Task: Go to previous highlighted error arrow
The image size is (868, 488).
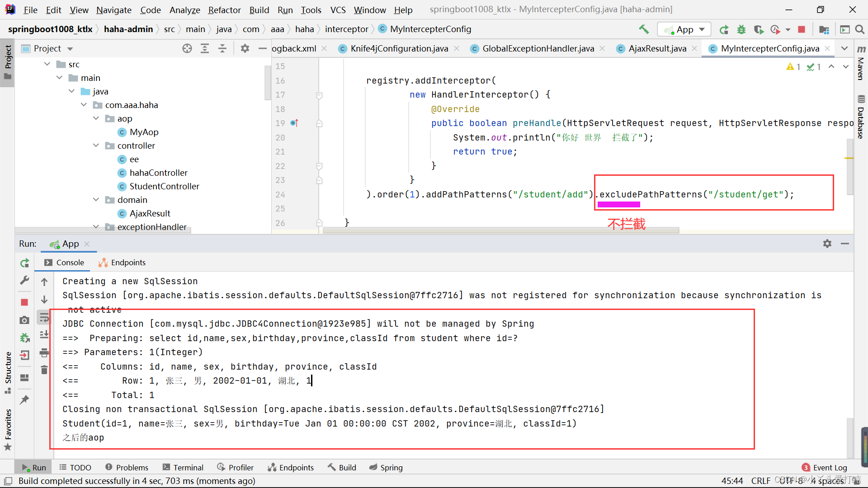Action: [x=831, y=66]
